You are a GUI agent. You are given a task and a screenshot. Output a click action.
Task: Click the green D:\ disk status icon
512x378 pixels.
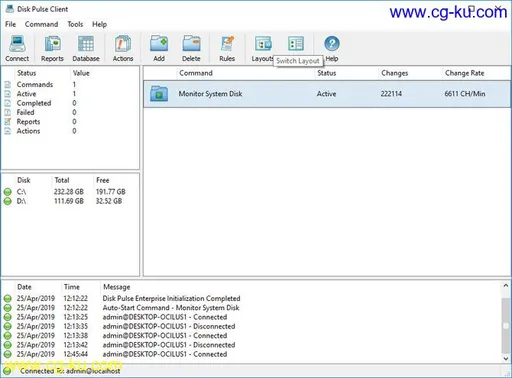point(8,201)
